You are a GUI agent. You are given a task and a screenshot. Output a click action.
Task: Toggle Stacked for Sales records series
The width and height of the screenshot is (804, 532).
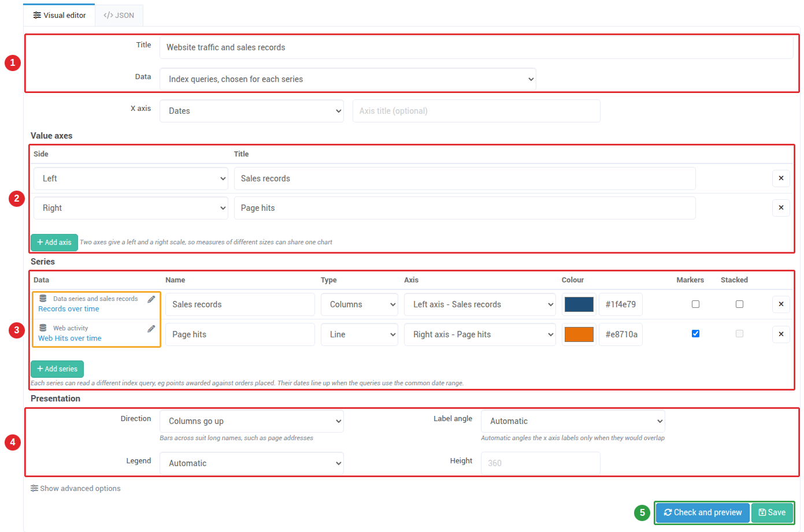(739, 304)
